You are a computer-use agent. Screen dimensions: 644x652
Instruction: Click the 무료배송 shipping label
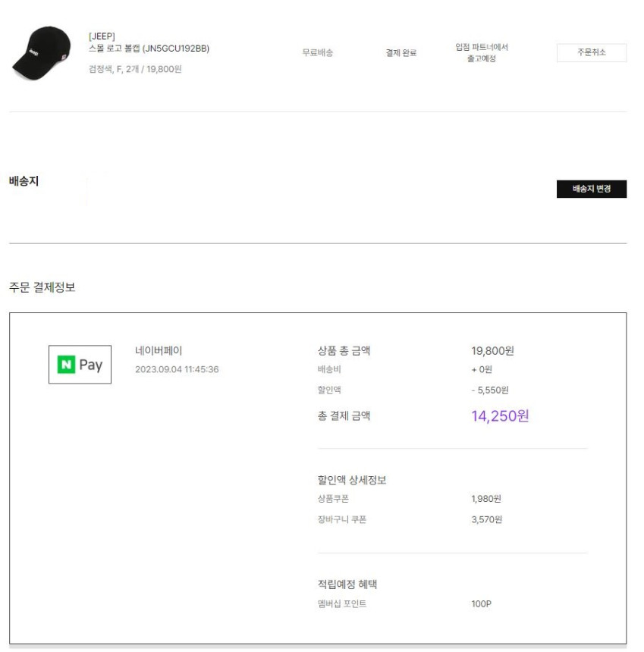tap(318, 53)
